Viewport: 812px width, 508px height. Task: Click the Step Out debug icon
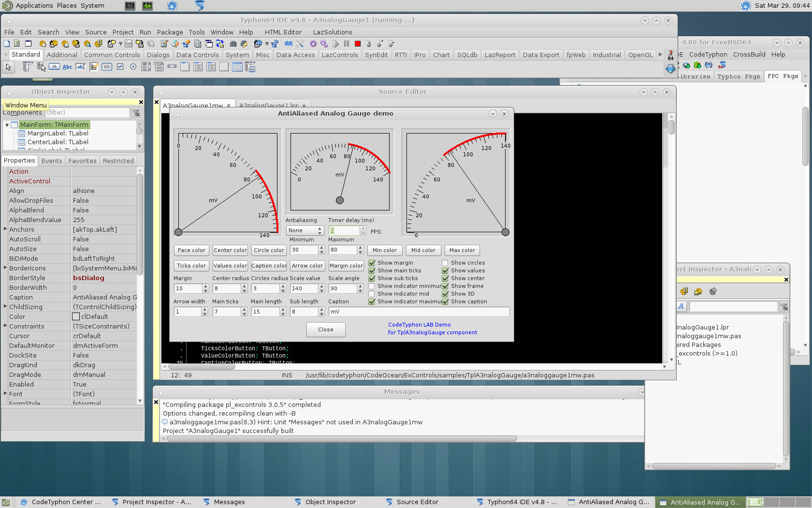391,44
